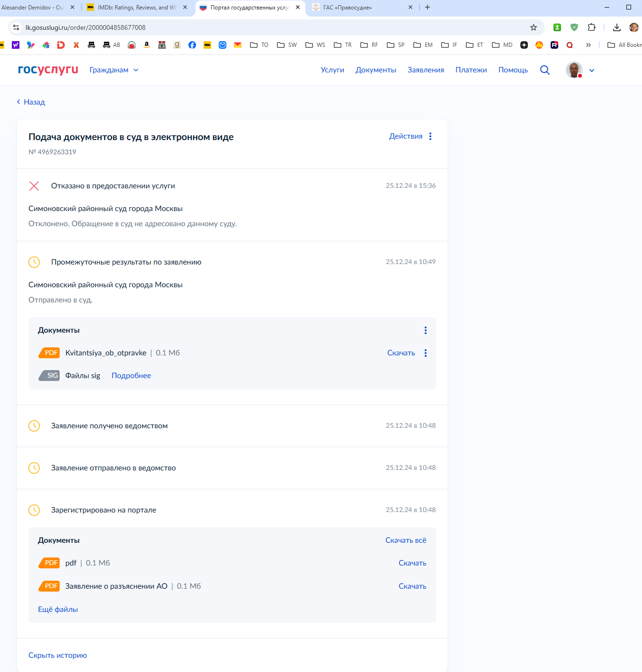Go to the Документы menu item
The image size is (642, 672).
[376, 70]
